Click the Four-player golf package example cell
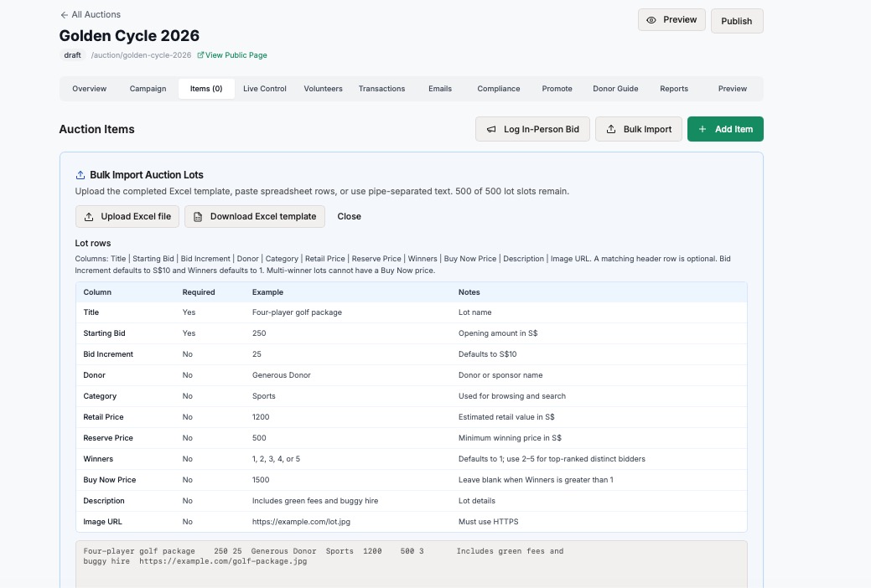This screenshot has width=871, height=588. (x=298, y=312)
